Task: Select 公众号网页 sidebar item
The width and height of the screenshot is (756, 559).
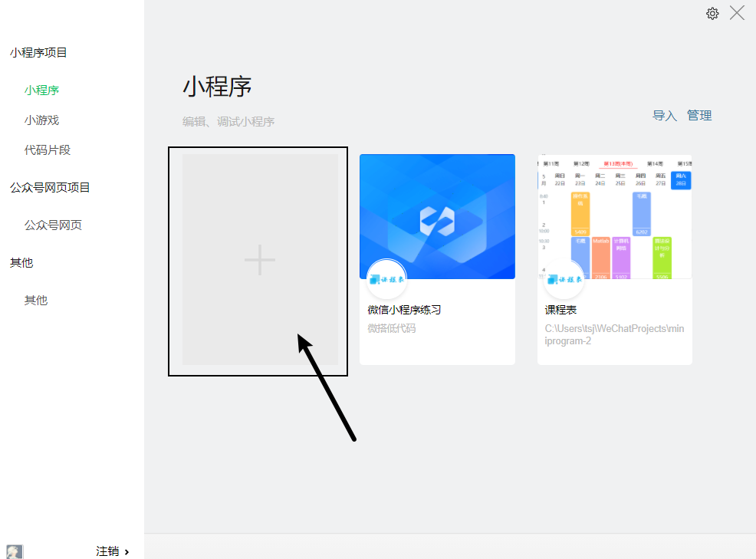Action: (x=54, y=225)
